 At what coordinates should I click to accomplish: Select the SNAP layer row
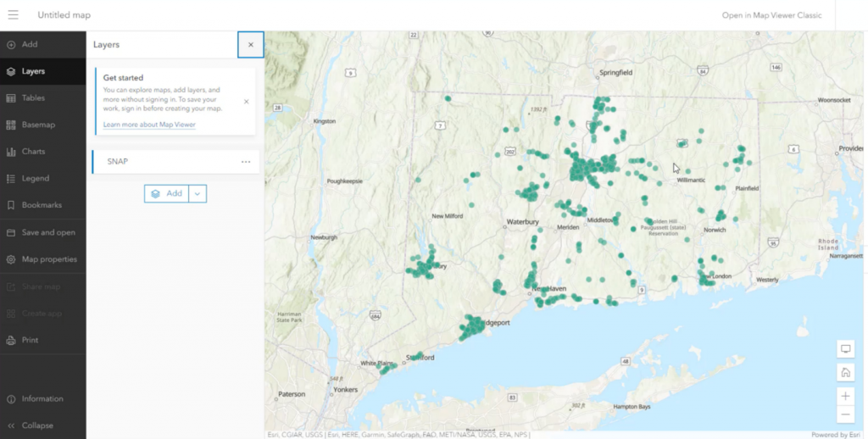point(175,162)
